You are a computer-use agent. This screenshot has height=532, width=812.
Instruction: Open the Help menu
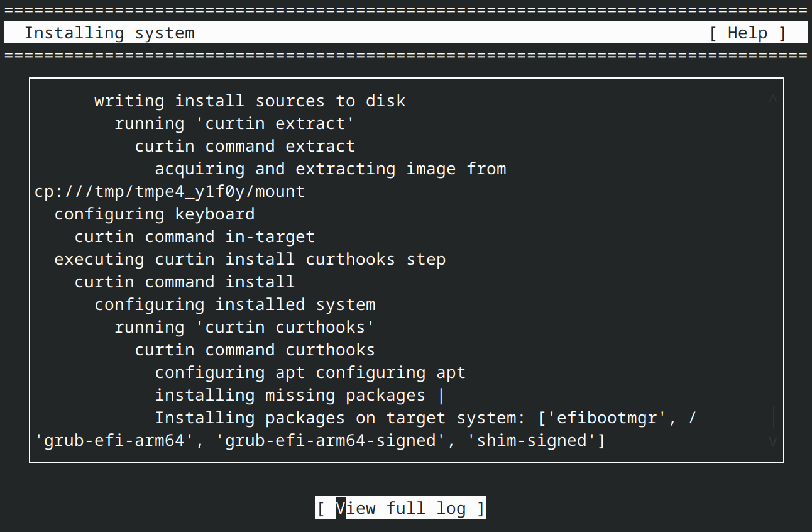[x=748, y=33]
